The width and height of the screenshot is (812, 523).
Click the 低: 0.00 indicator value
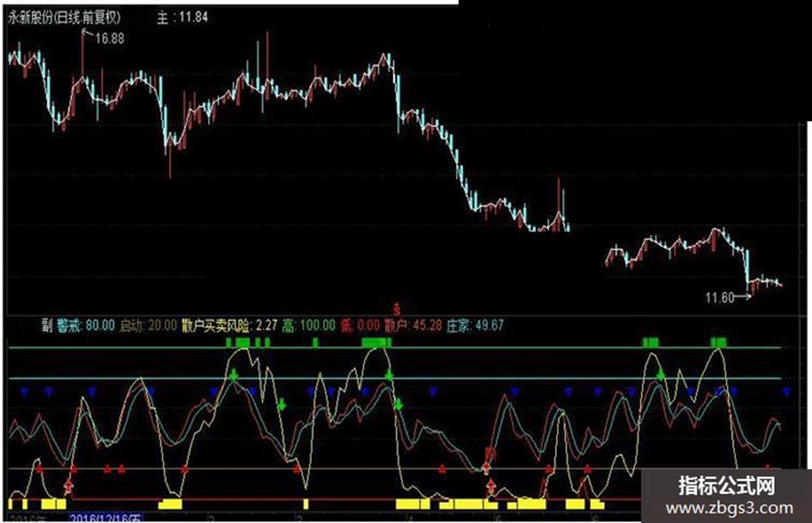[x=360, y=325]
